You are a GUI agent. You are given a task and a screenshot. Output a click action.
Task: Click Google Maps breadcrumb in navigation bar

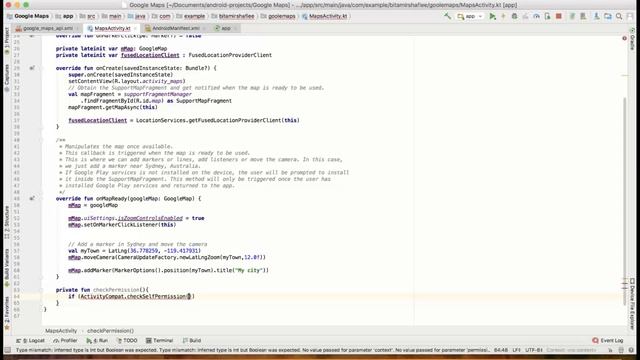pyautogui.click(x=28, y=16)
